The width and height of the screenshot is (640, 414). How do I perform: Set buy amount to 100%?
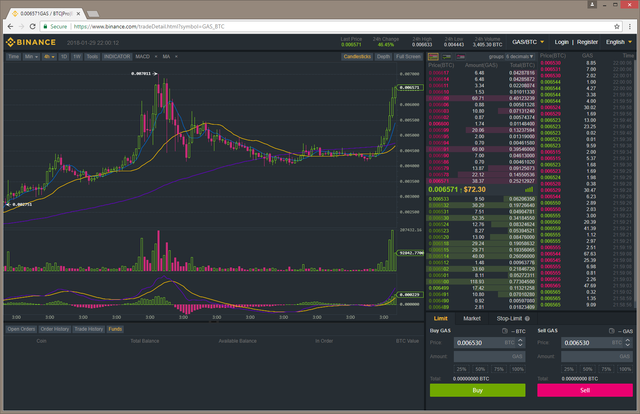(518, 369)
